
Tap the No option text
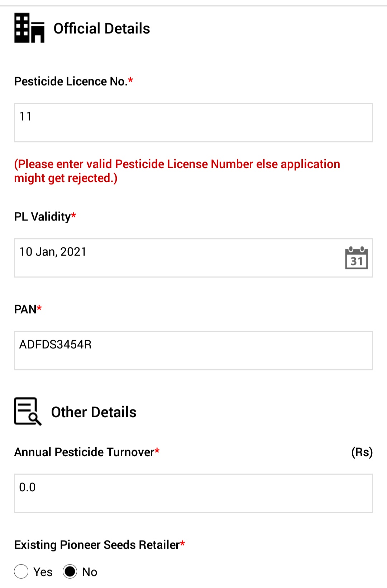(x=90, y=572)
